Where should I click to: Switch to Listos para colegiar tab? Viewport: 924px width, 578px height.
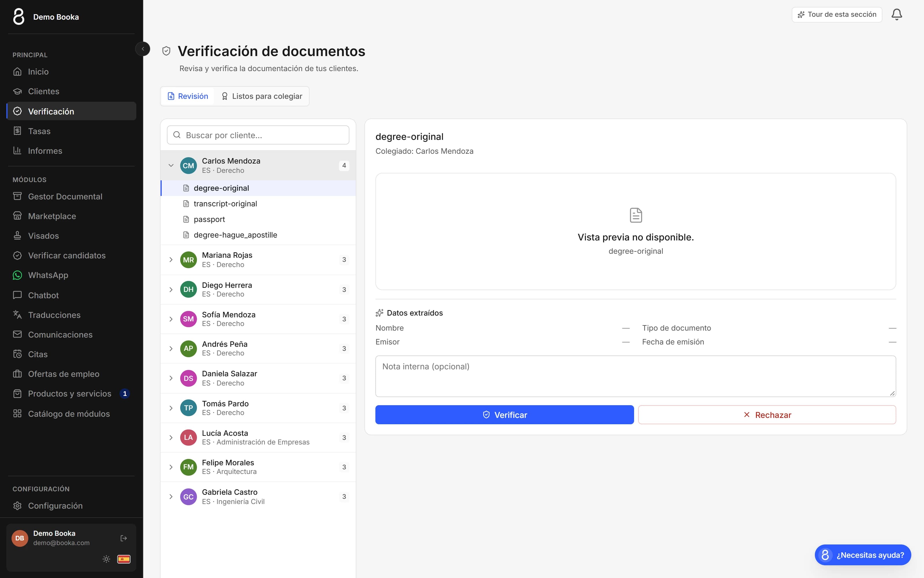pos(262,96)
